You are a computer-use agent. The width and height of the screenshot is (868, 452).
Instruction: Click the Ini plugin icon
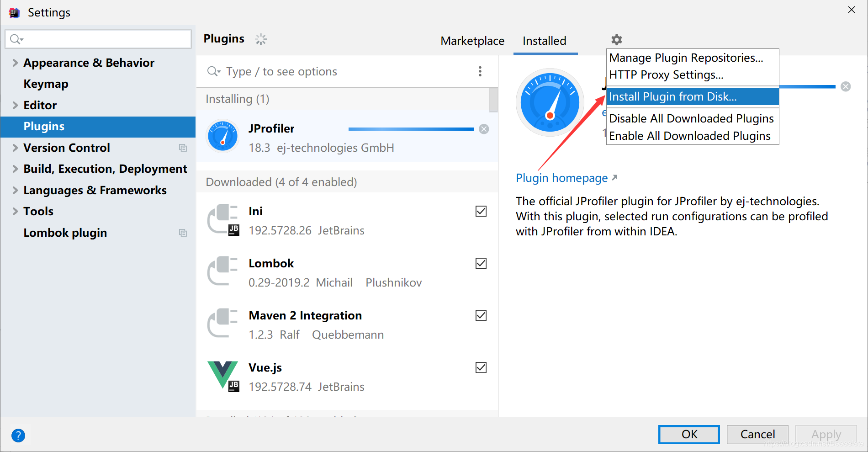[x=223, y=220]
